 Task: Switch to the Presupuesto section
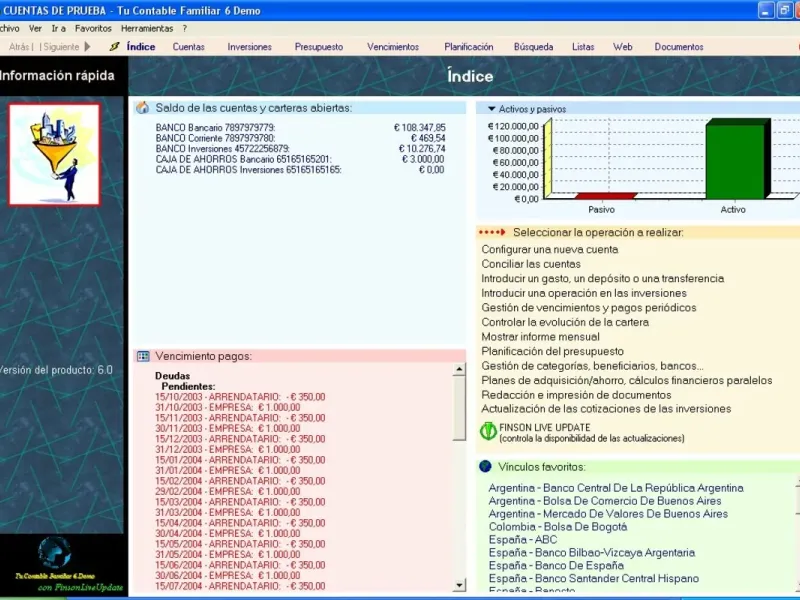pyautogui.click(x=319, y=47)
